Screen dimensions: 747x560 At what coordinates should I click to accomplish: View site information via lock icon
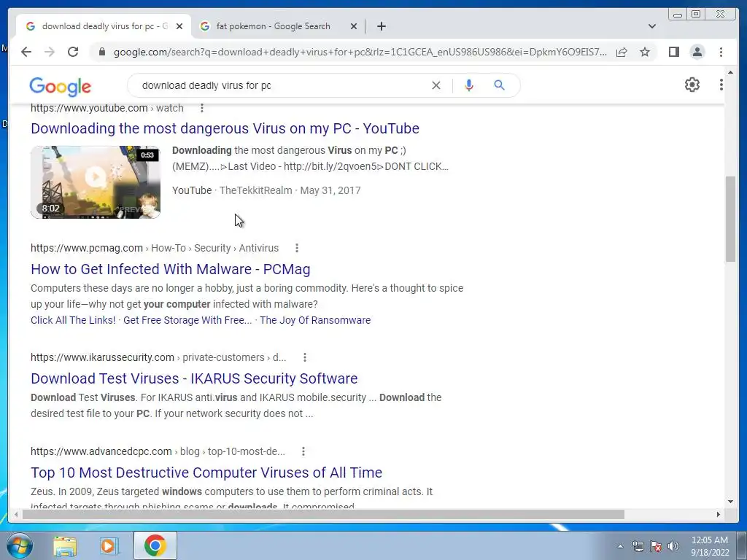[101, 52]
